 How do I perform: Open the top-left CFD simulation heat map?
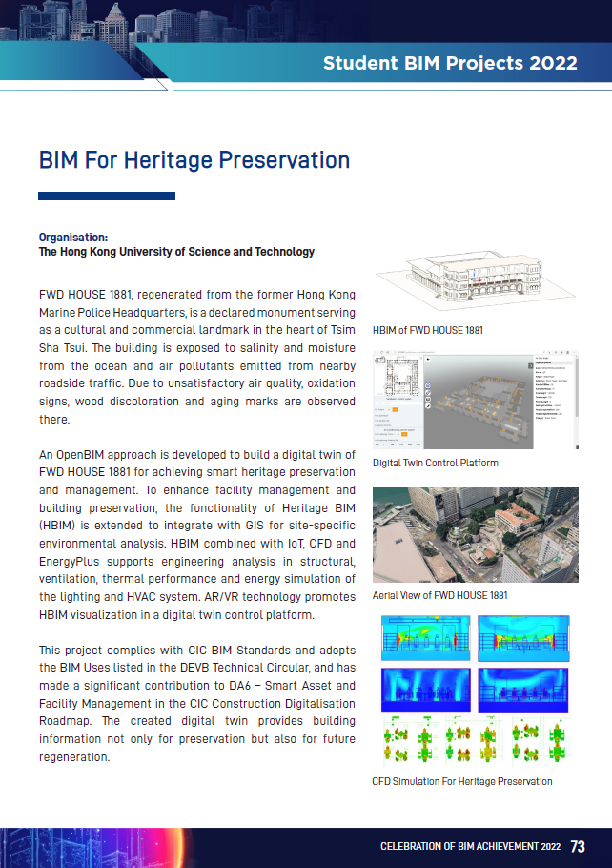point(425,638)
